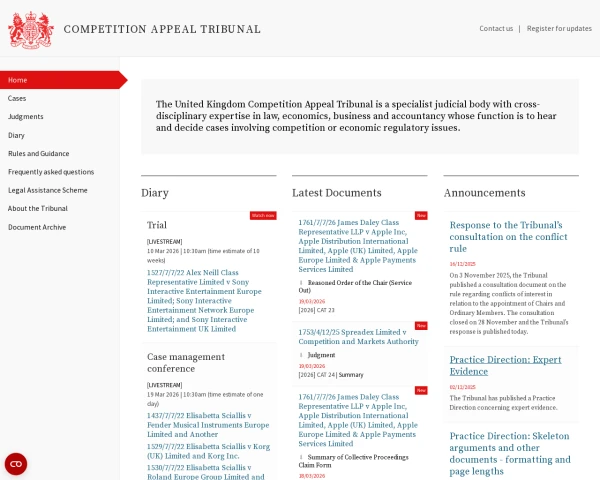Click the royal coat of arms logo
This screenshot has width=600, height=480.
click(31, 30)
